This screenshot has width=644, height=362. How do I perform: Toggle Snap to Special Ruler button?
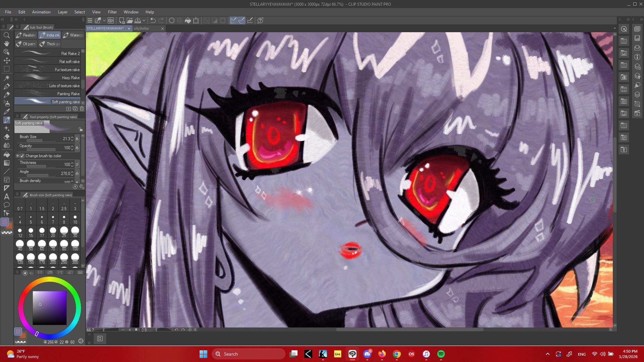[x=241, y=20]
